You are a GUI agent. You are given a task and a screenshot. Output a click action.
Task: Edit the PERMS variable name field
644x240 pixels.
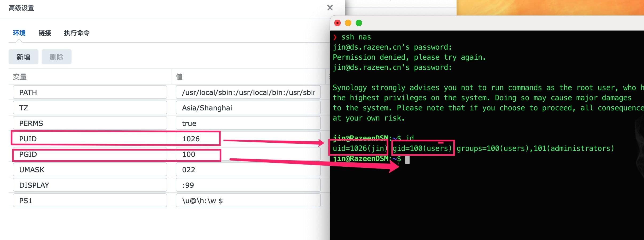(90, 123)
